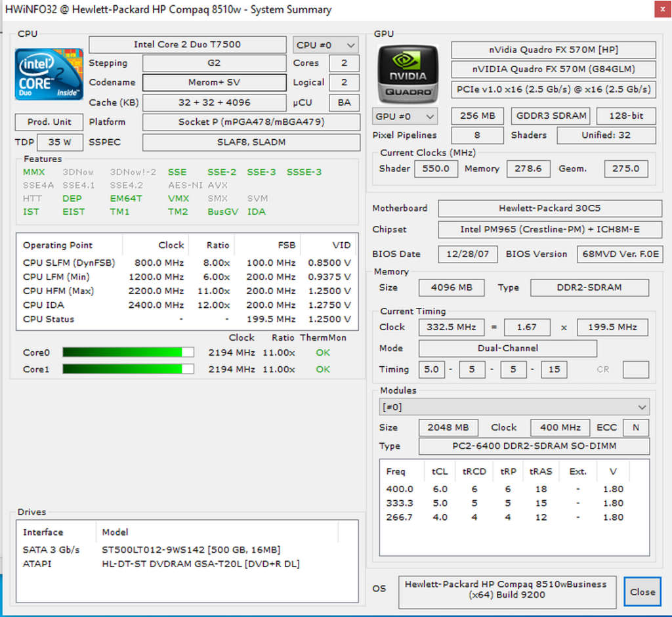
Task: Select the HL-DT-ST DVDRAM drive entry
Action: click(x=200, y=564)
